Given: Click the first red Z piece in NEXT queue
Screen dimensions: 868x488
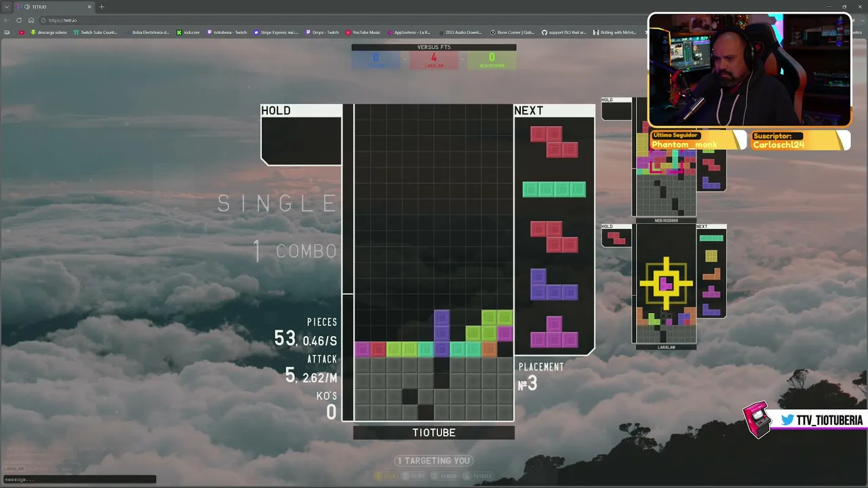Looking at the screenshot, I should click(x=554, y=142).
